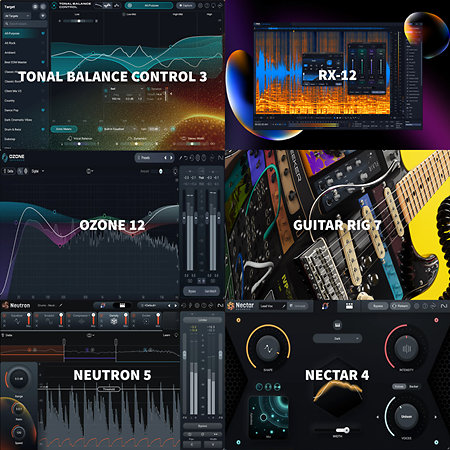450x450 pixels.
Task: Open the Bell filter type dropdown in the EQ popup
Action: [x=127, y=89]
